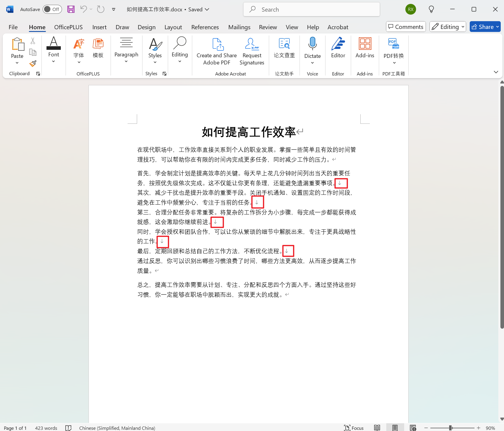504x431 pixels.
Task: Switch to Read Mode view
Action: [377, 428]
